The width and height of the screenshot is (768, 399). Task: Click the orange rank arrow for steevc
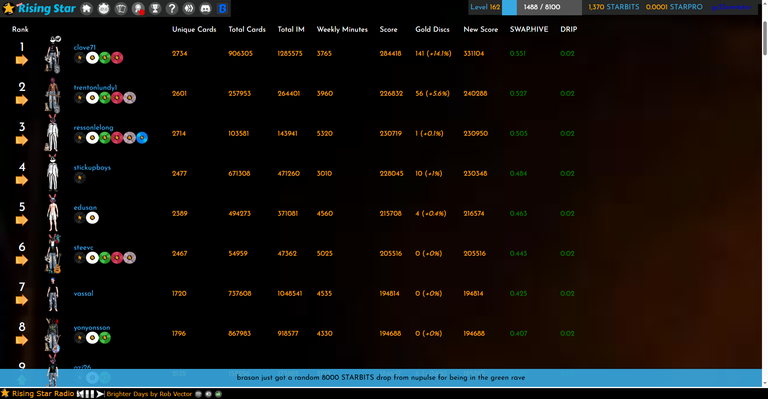click(22, 260)
